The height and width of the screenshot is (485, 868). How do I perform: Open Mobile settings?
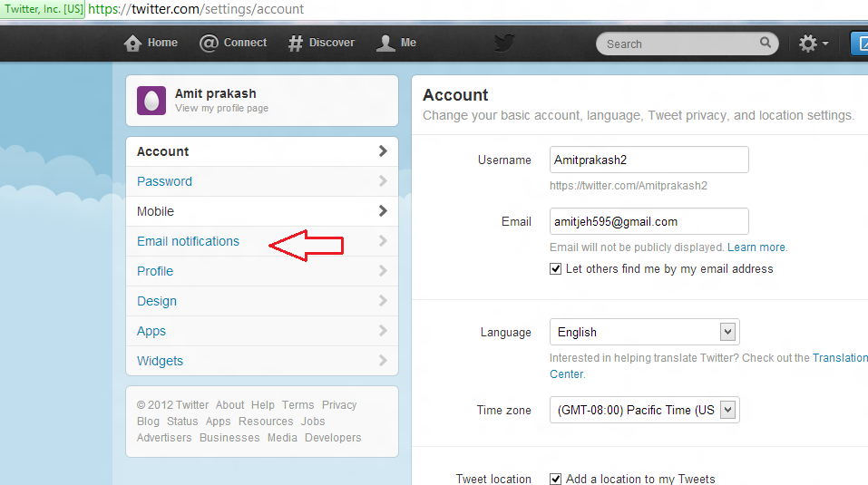pyautogui.click(x=262, y=211)
